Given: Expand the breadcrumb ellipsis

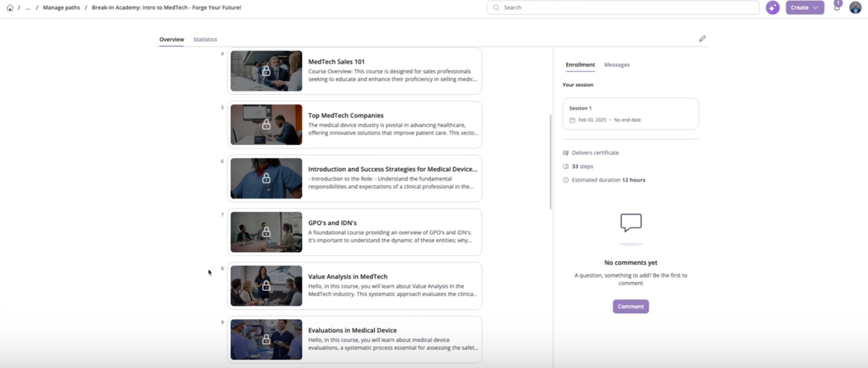Looking at the screenshot, I should [28, 8].
